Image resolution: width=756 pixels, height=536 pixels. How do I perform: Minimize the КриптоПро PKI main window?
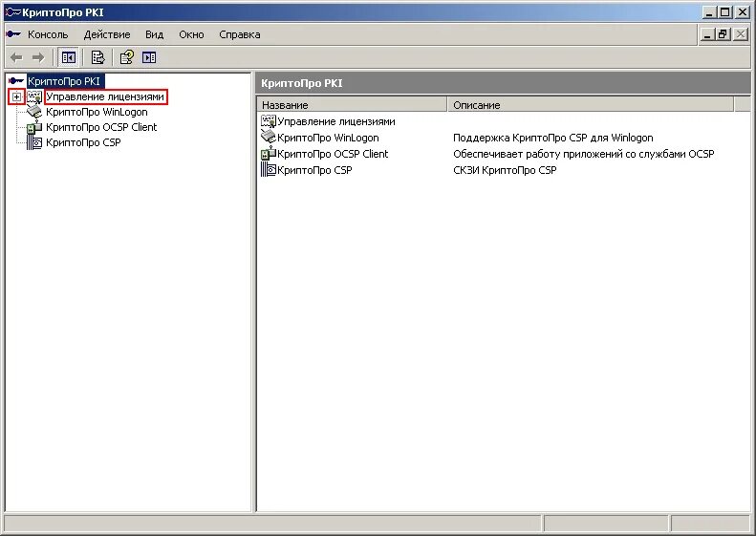click(709, 12)
